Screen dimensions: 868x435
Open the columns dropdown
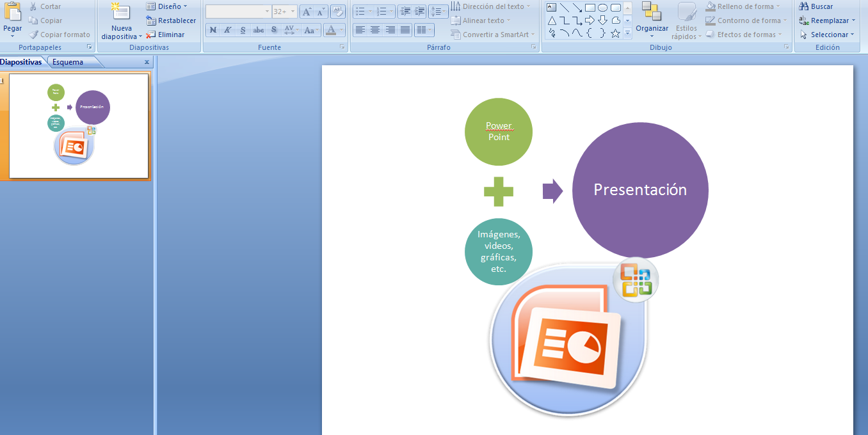(x=424, y=29)
